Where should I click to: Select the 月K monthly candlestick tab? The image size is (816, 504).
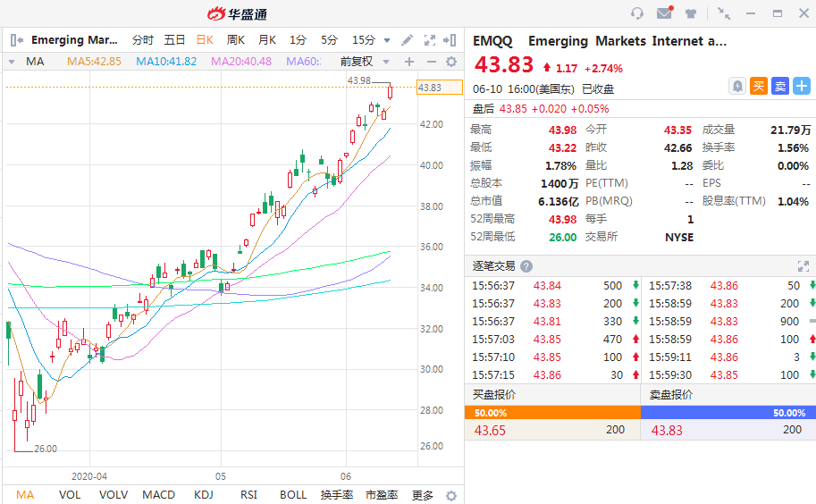[267, 40]
